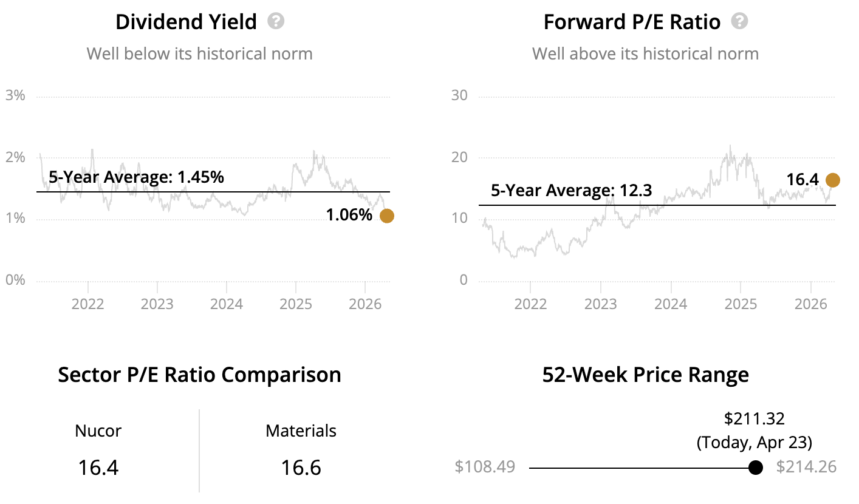Click the 52-Week Price Range heading
The height and width of the screenshot is (504, 859).
pos(645,375)
